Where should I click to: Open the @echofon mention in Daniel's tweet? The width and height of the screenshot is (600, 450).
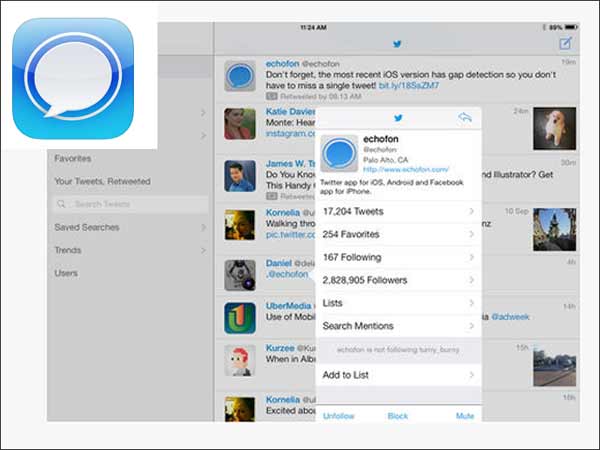tap(287, 274)
